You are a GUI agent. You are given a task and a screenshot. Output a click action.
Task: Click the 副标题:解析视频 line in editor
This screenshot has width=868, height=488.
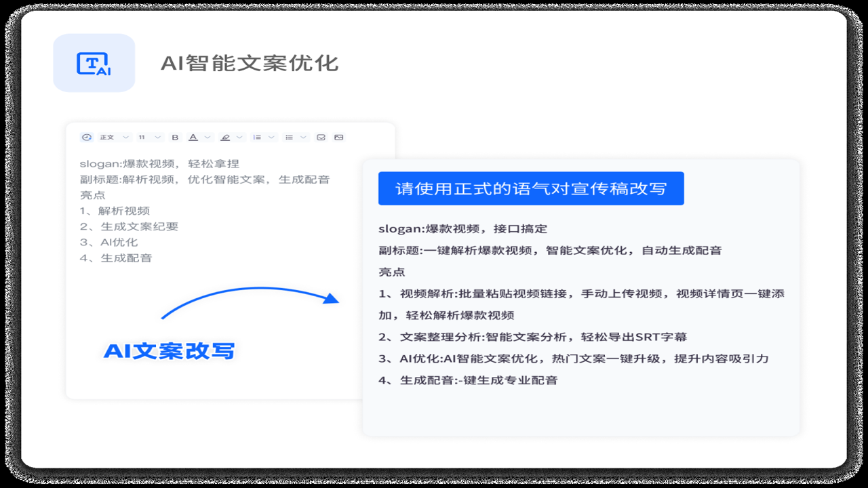[205, 180]
